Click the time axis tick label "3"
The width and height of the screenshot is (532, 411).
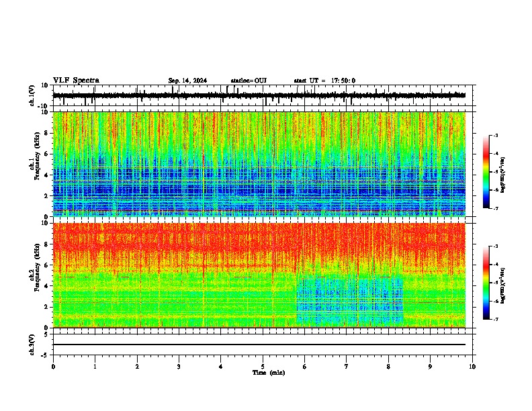[179, 367]
